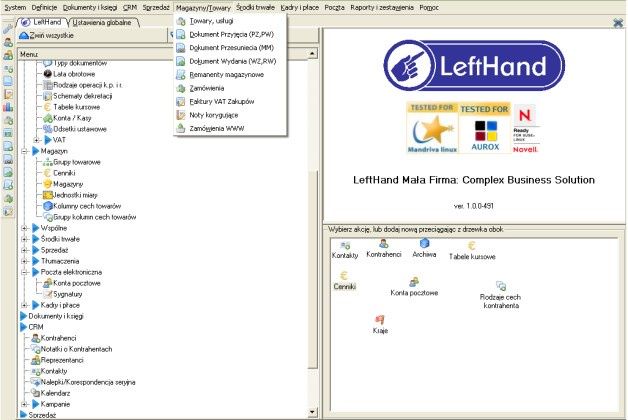Click the Konta / Kasy tree icon

(x=48, y=118)
